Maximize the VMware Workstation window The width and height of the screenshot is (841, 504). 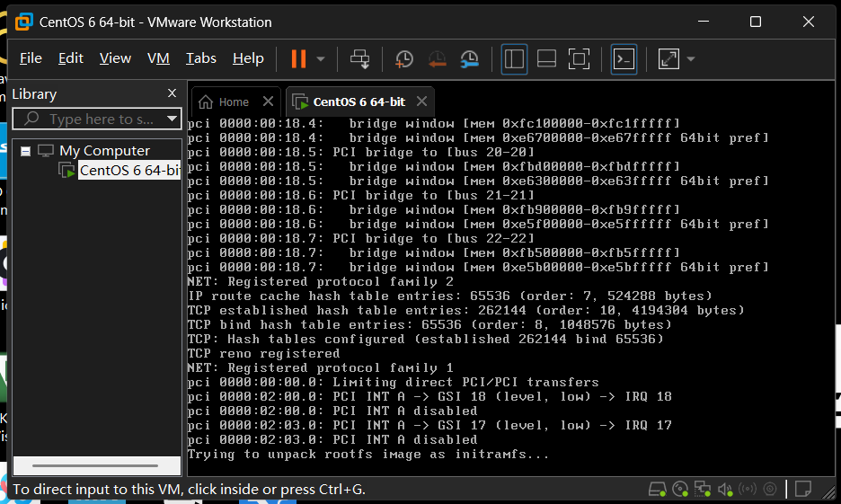[756, 22]
